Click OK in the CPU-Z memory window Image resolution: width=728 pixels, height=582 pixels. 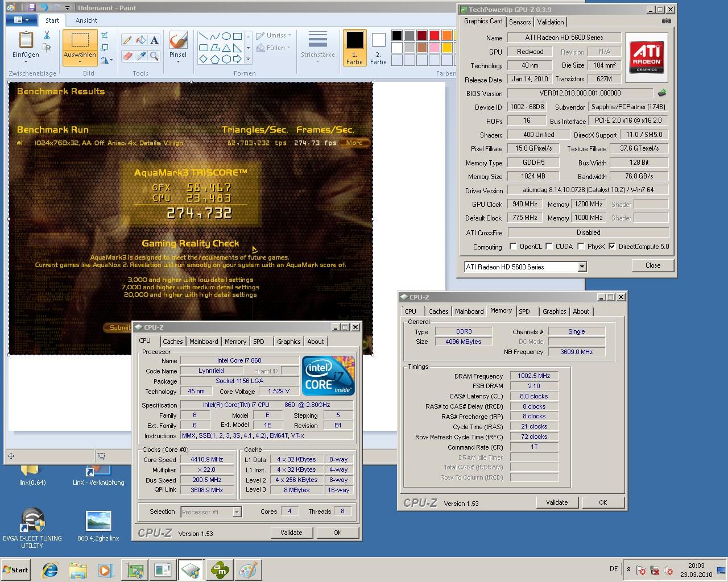point(603,502)
